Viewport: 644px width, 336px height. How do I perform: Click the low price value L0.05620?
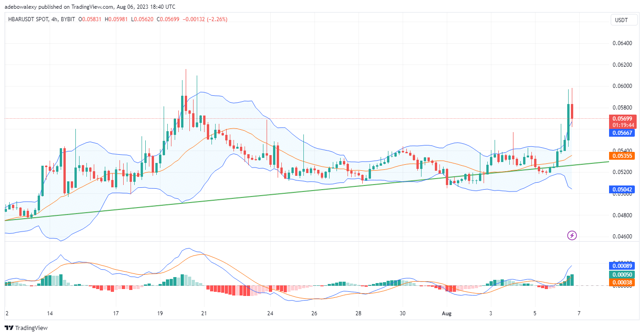tap(143, 19)
